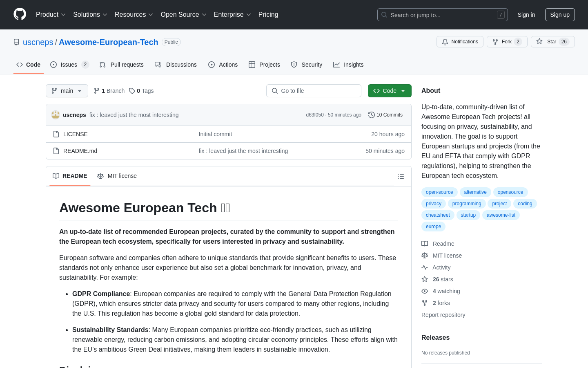Screen dimensions: 588x368
Task: Click the README.md file icon
Action: (x=56, y=151)
